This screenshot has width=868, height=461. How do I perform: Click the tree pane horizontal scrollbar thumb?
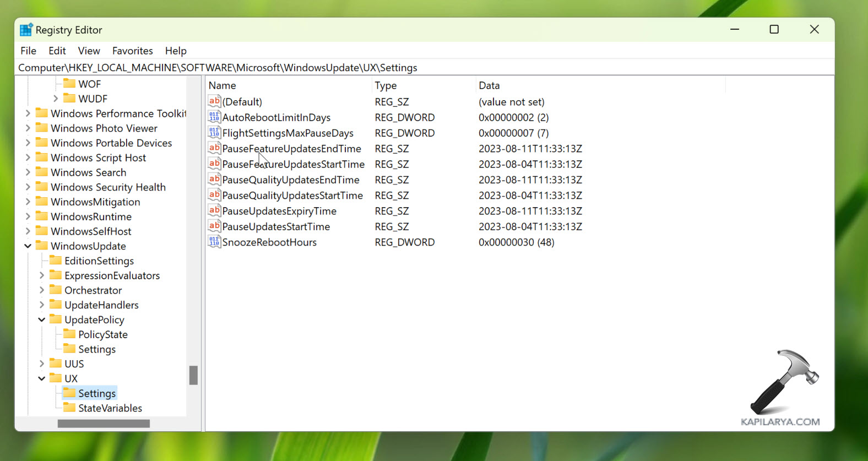104,424
